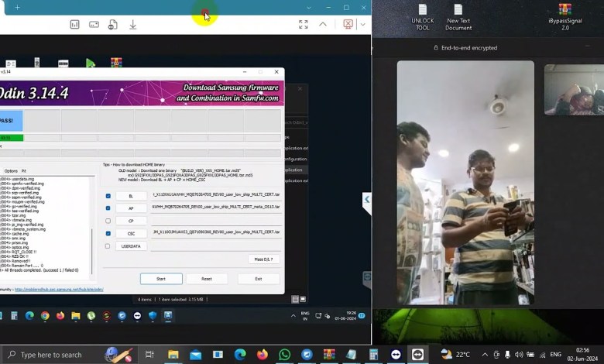Open Firefox from the Windows taskbar
The image size is (604, 364).
[x=263, y=354]
